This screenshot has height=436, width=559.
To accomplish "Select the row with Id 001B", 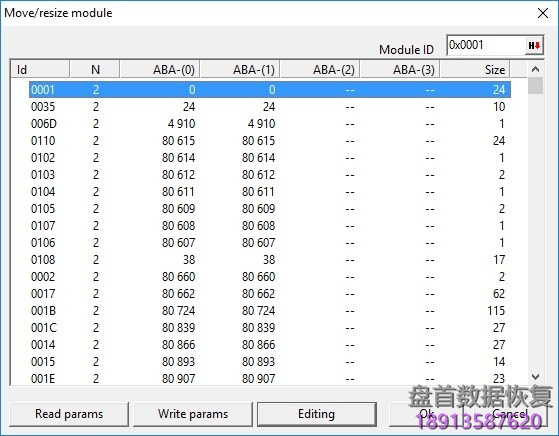I will [x=270, y=311].
